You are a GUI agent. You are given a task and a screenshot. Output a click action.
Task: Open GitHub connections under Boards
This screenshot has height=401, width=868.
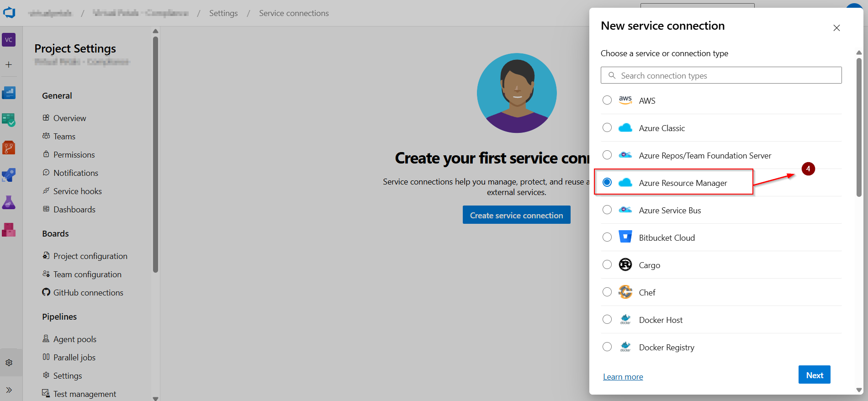tap(88, 293)
